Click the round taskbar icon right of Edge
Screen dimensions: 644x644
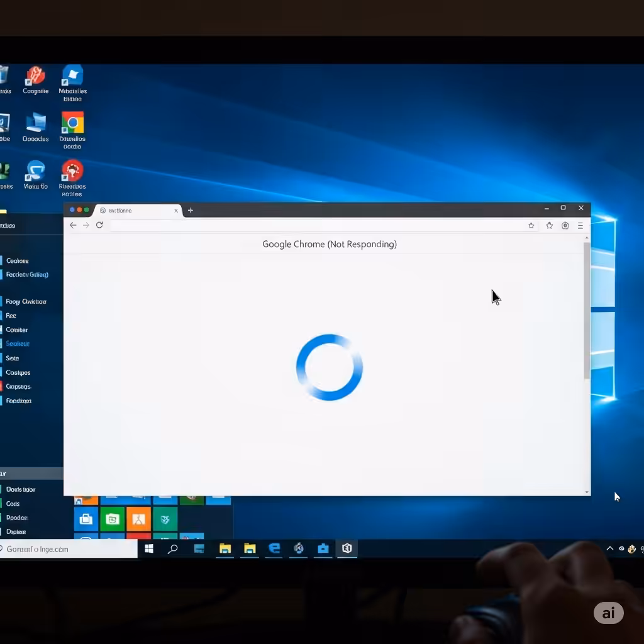(x=299, y=548)
